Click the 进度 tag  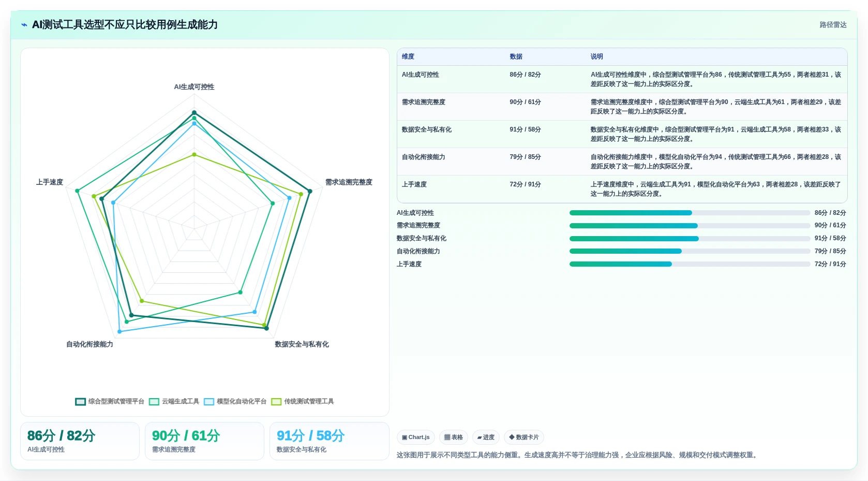(x=486, y=438)
